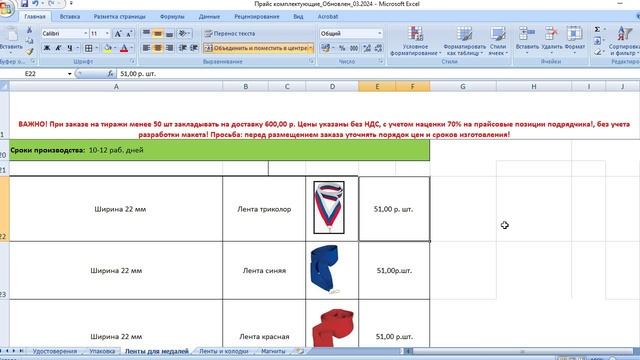
Task: Toggle top vertical alignment
Action: pos(146,33)
